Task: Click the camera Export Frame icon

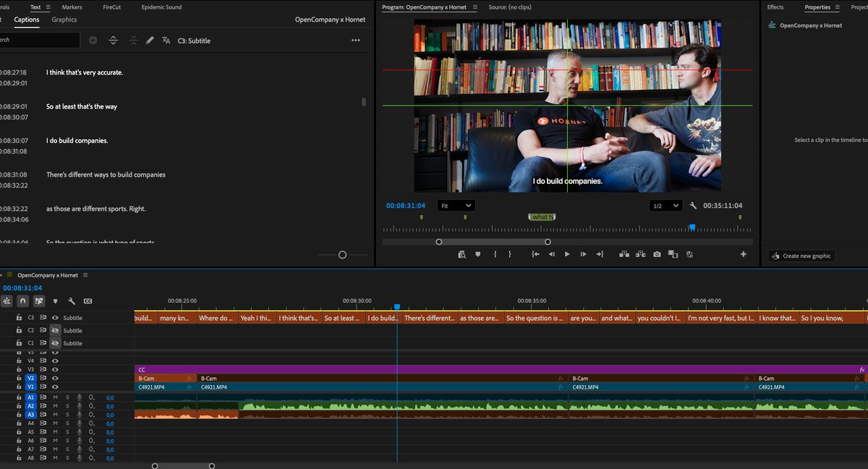Action: click(657, 254)
